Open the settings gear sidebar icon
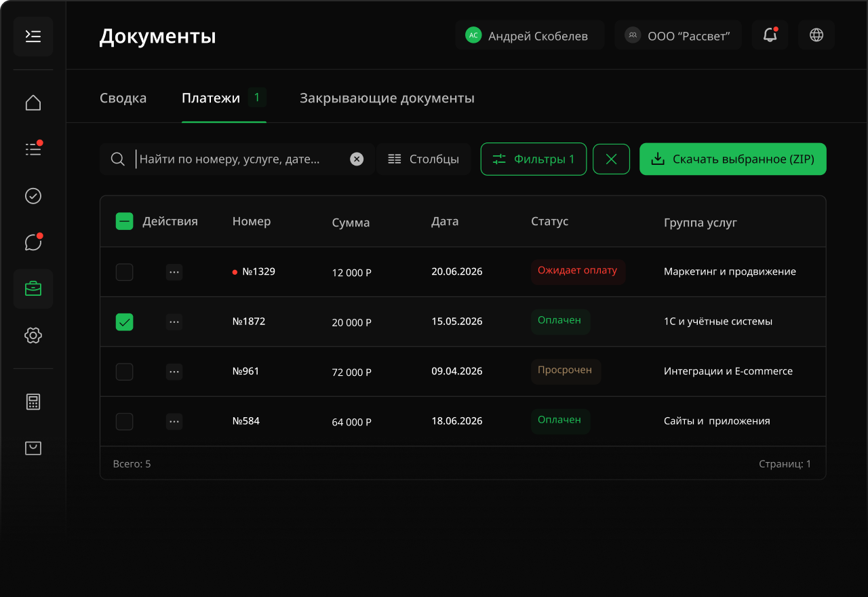Viewport: 868px width, 597px height. (33, 335)
